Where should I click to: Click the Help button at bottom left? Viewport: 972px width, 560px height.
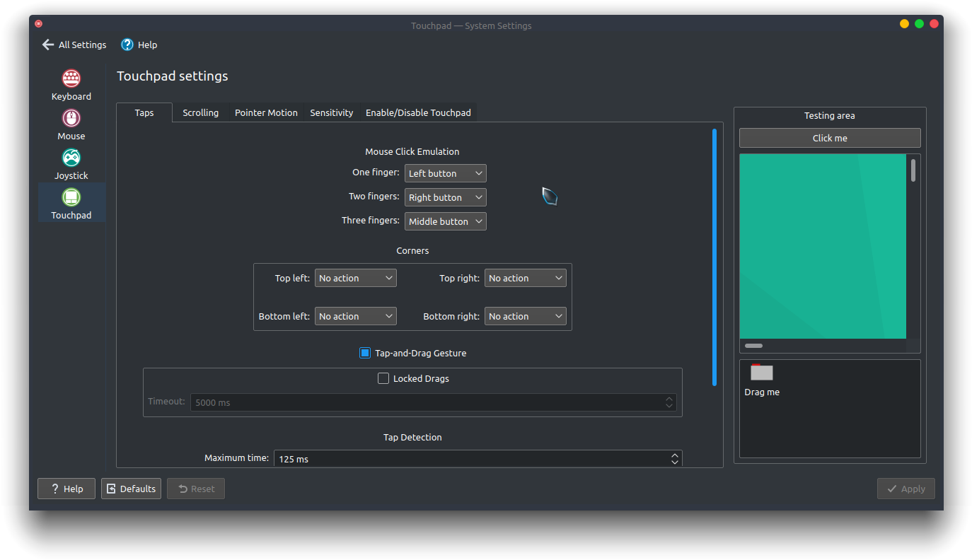click(x=66, y=488)
